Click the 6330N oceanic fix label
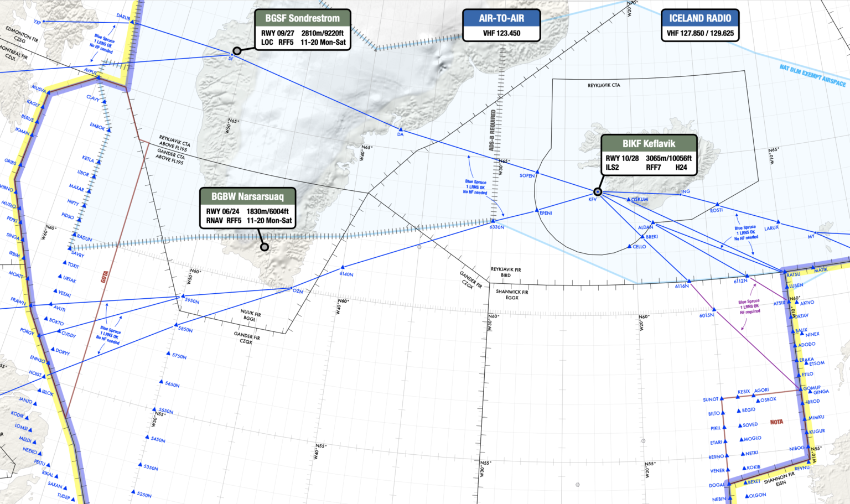Image resolution: width=850 pixels, height=504 pixels. [496, 227]
